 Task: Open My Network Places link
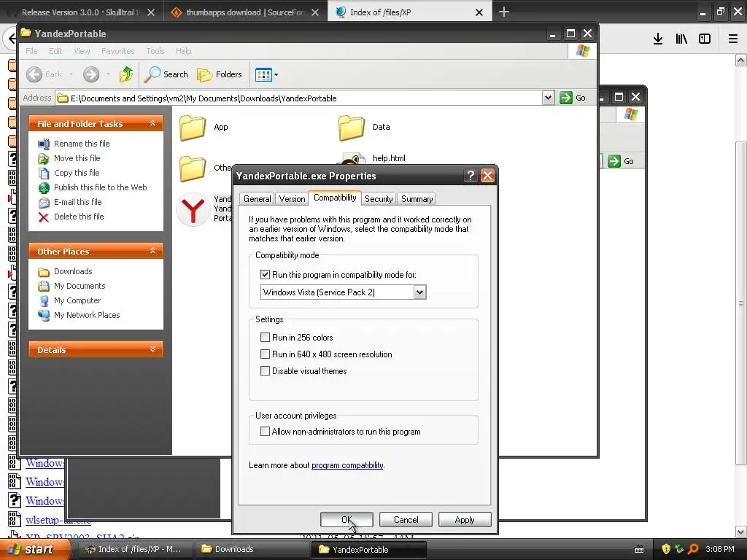[87, 315]
